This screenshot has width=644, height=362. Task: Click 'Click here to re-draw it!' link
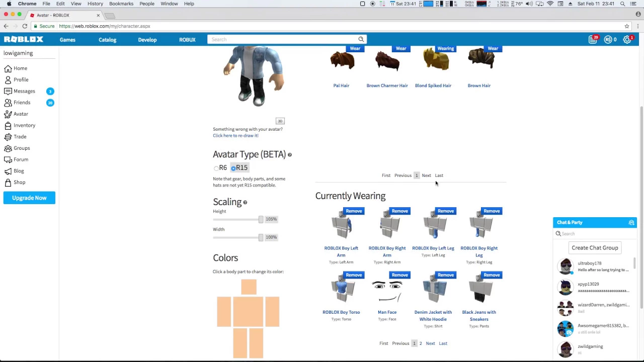coord(235,136)
